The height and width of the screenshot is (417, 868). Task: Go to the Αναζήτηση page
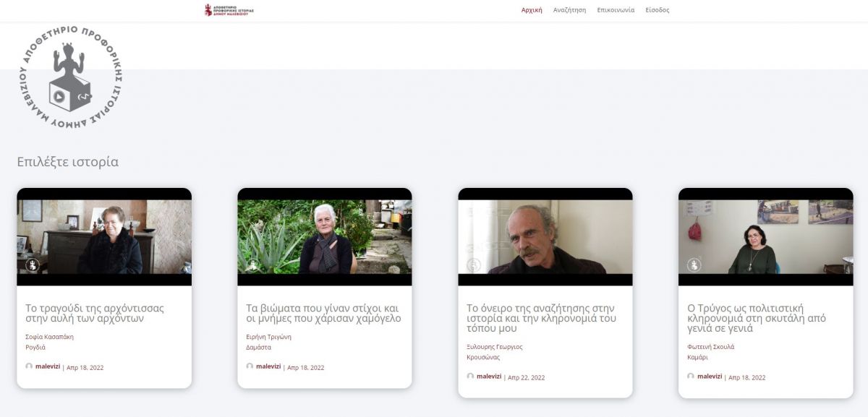569,10
